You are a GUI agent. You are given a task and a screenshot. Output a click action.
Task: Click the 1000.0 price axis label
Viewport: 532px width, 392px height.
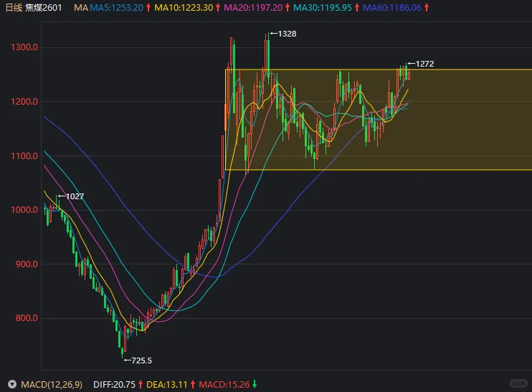[x=24, y=210]
